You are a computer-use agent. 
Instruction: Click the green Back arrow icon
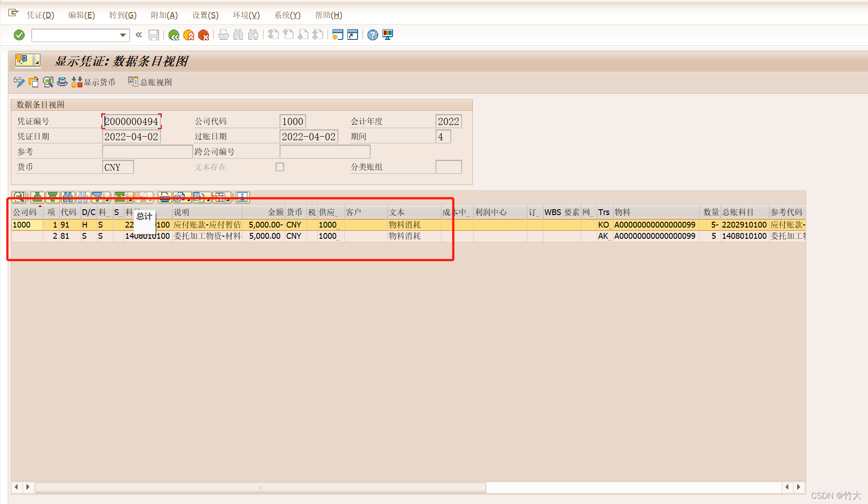[174, 35]
